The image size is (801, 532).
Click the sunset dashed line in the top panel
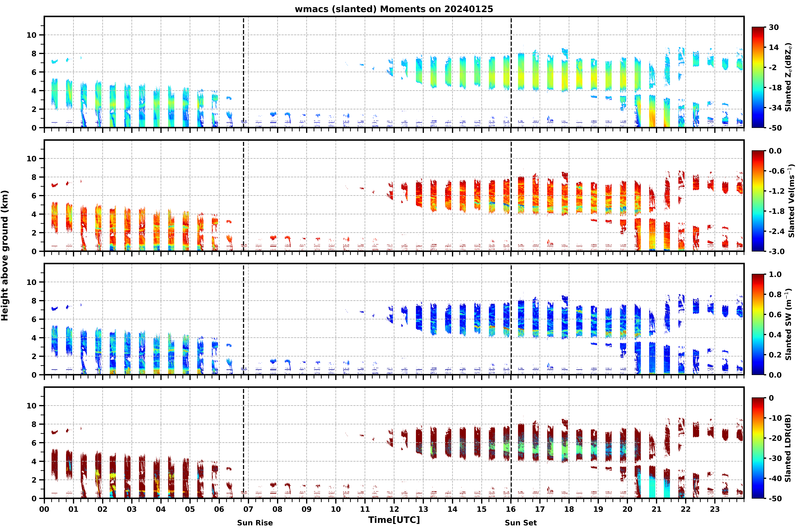point(511,72)
